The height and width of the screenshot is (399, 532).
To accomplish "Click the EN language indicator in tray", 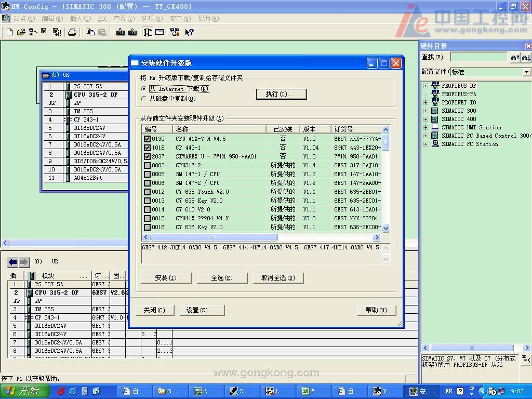I will (448, 391).
